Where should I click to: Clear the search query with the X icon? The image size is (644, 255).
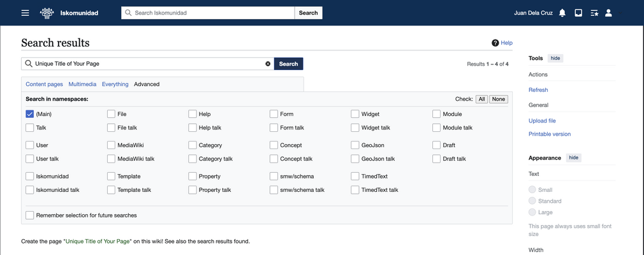pyautogui.click(x=268, y=64)
